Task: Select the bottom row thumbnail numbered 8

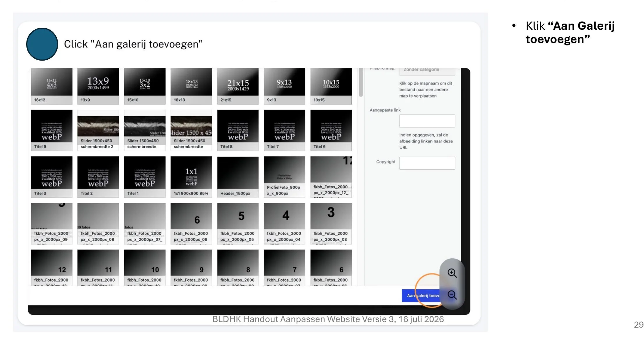Action: pyautogui.click(x=238, y=267)
